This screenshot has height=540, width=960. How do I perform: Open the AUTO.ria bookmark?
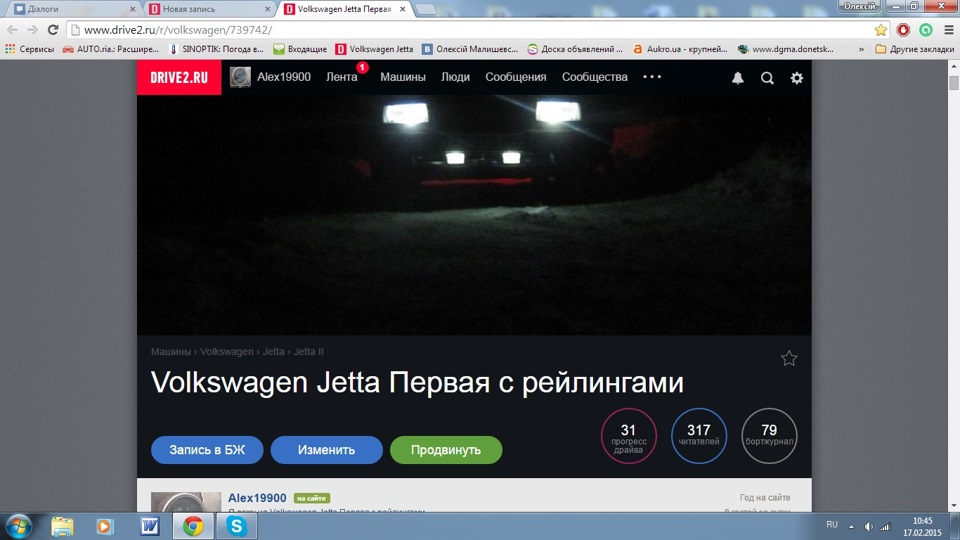111,49
